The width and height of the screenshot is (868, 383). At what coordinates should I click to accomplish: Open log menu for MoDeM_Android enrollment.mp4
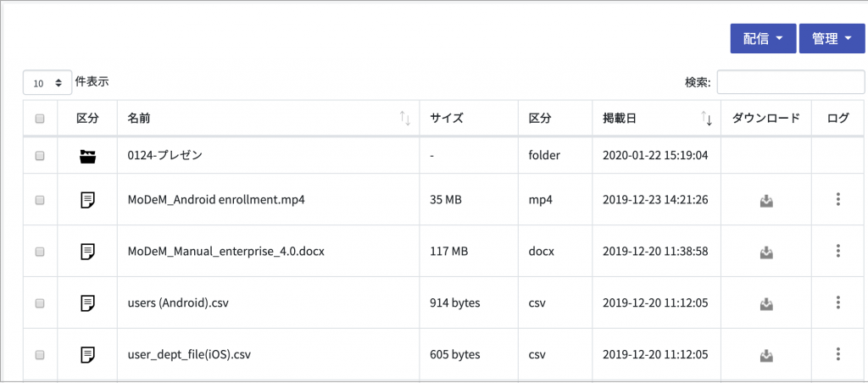click(838, 199)
